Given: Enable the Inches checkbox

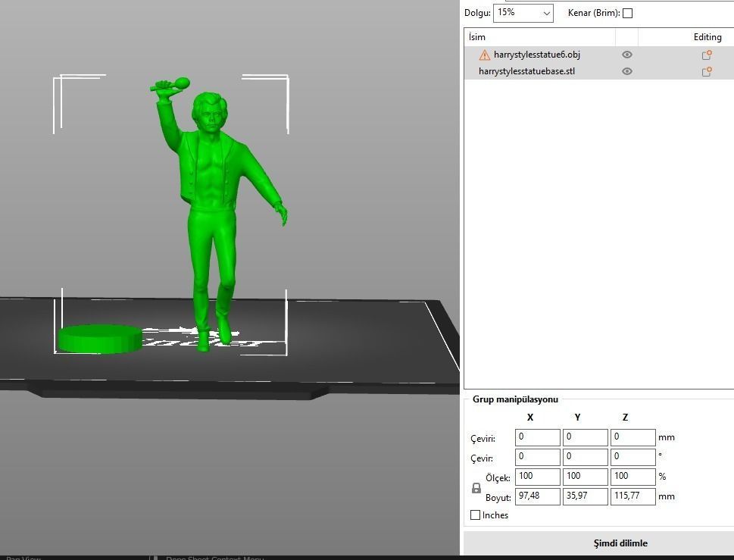Looking at the screenshot, I should [x=475, y=515].
